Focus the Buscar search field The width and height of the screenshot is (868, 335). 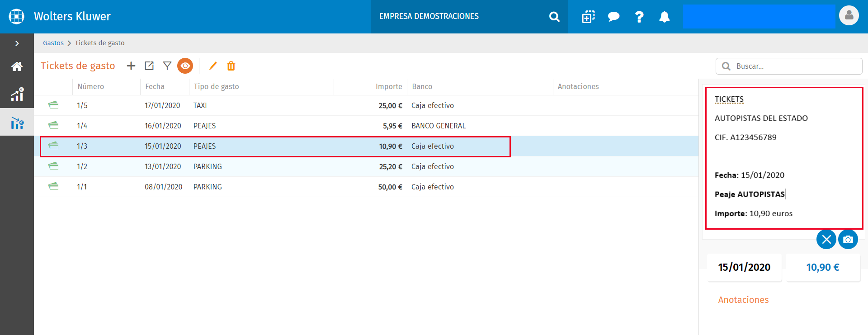[789, 66]
